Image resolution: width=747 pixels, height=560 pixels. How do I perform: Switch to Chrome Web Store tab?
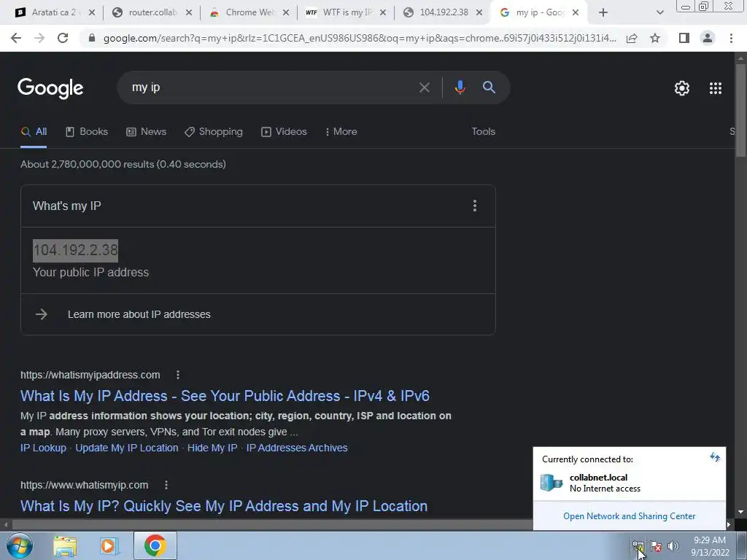click(x=249, y=12)
